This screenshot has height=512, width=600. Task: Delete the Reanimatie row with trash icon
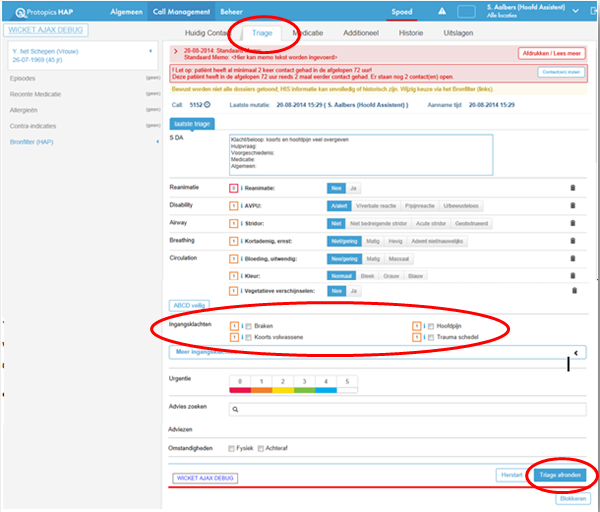573,187
